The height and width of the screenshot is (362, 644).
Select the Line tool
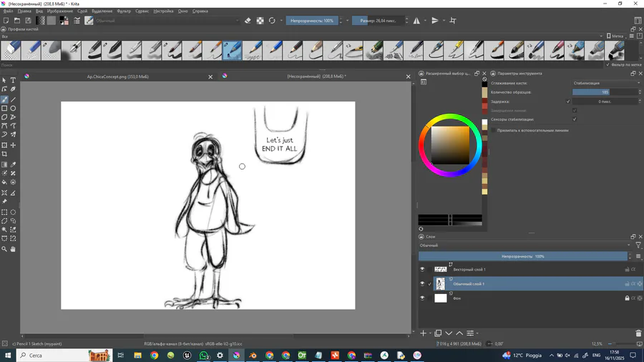(13, 99)
